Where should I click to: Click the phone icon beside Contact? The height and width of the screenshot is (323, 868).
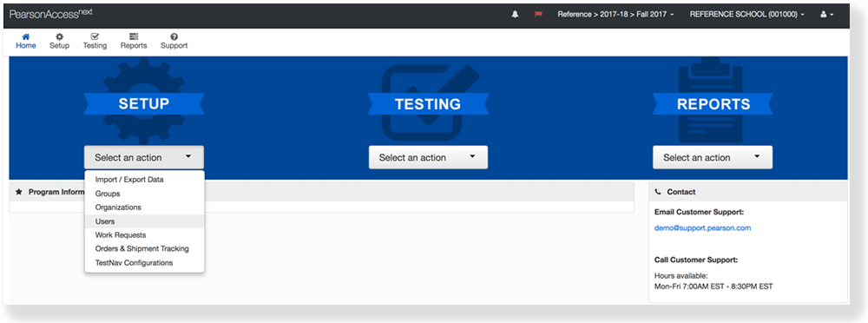click(658, 192)
